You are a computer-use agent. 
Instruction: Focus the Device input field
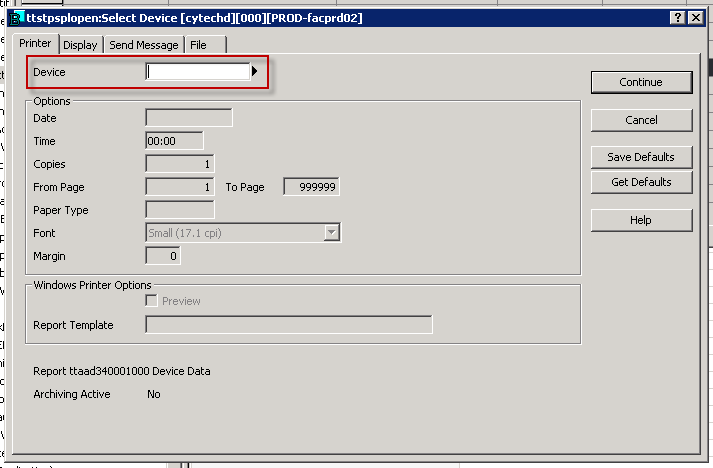pyautogui.click(x=198, y=72)
